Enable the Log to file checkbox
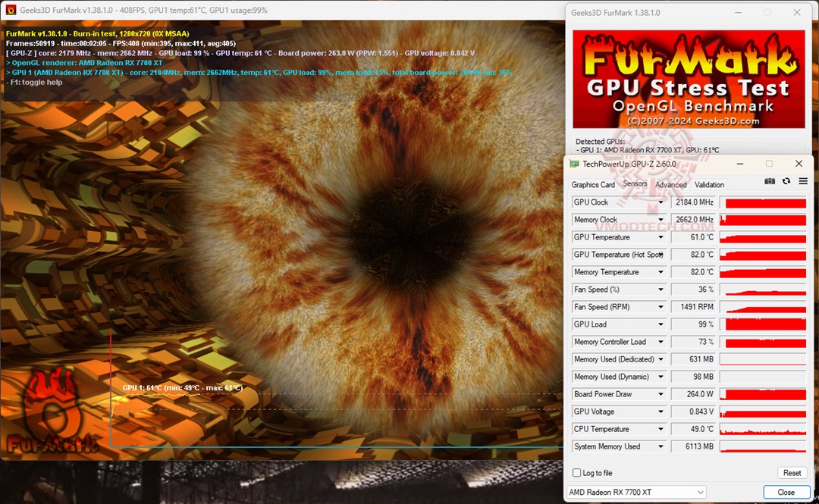 (x=576, y=473)
